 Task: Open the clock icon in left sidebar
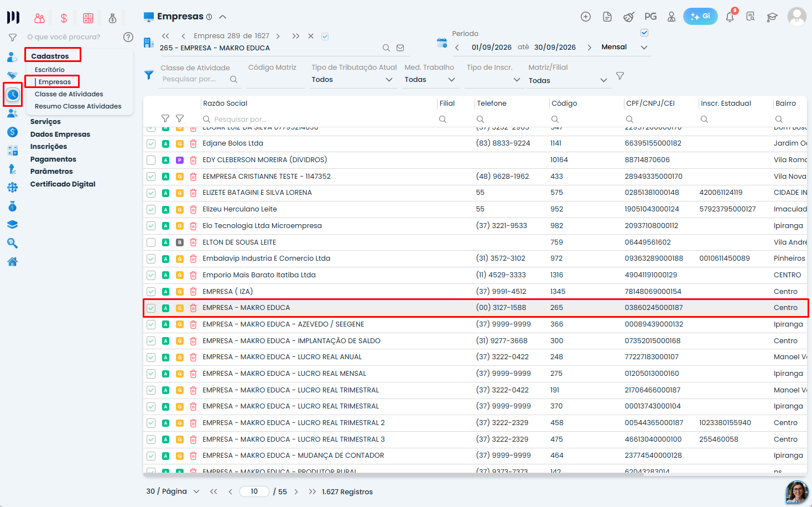(13, 95)
